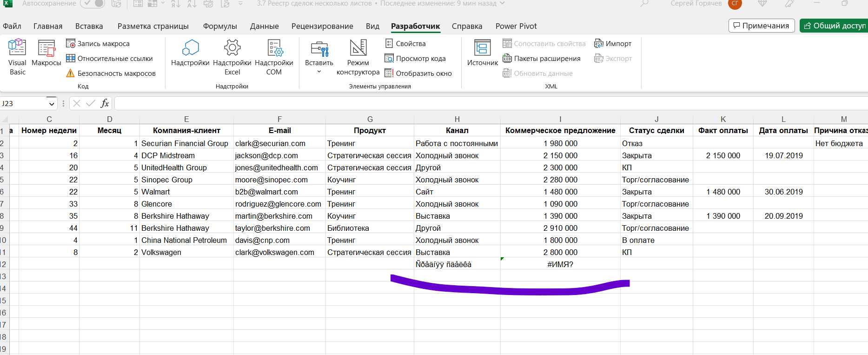Click Просмотр кода
868x355 pixels.
[x=415, y=58]
